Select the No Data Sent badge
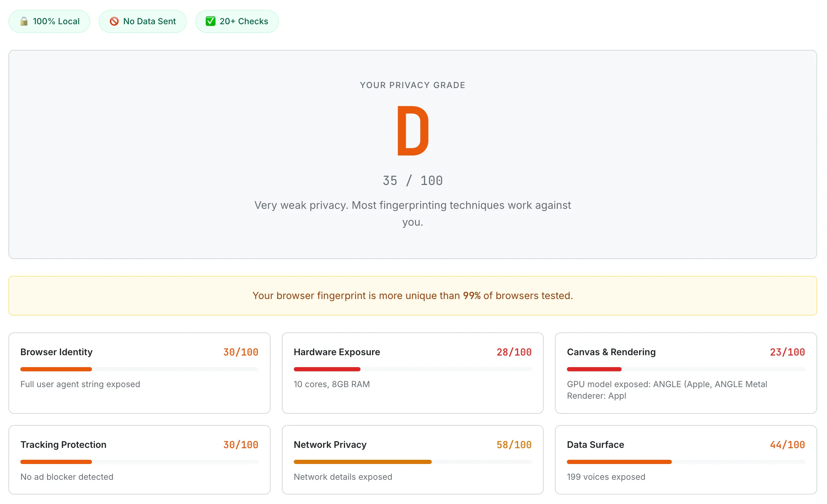 [x=143, y=21]
